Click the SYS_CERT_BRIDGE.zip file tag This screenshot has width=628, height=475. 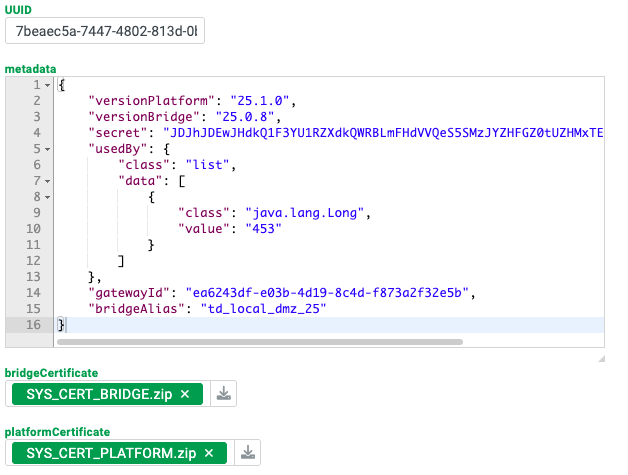[x=107, y=394]
